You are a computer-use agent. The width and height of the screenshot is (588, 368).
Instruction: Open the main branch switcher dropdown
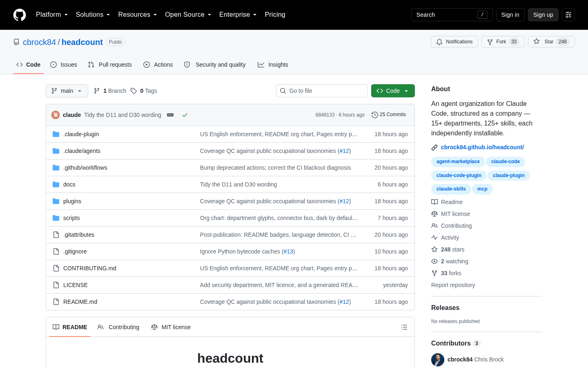[x=67, y=91]
